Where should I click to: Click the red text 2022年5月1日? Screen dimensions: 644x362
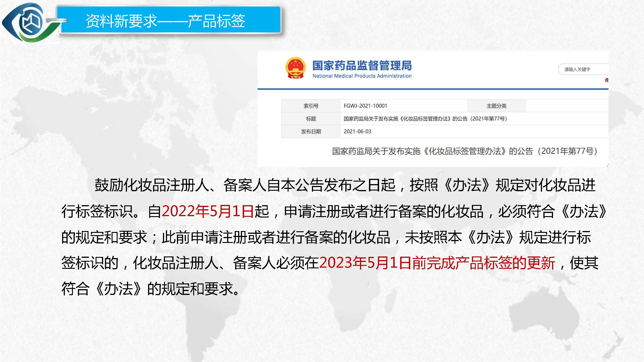point(208,211)
